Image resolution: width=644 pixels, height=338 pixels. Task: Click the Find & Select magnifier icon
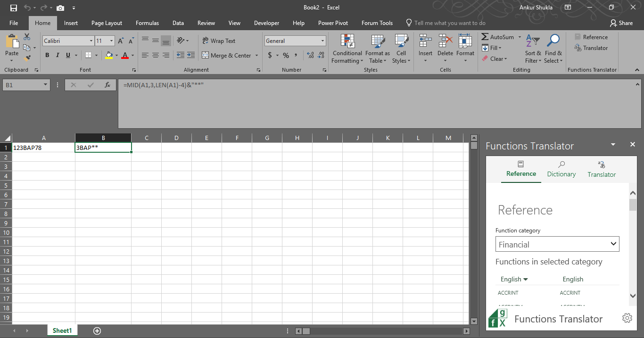(x=553, y=41)
